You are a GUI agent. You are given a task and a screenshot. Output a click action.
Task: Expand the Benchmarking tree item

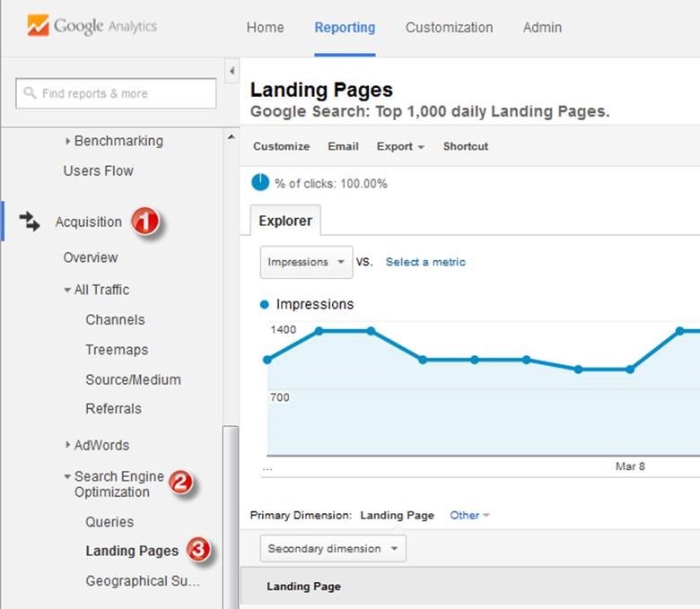(68, 141)
